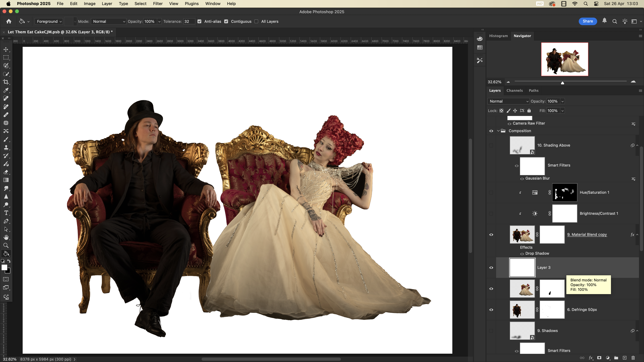Image resolution: width=644 pixels, height=362 pixels.
Task: Select the Eyedropper tool
Action: (x=6, y=90)
